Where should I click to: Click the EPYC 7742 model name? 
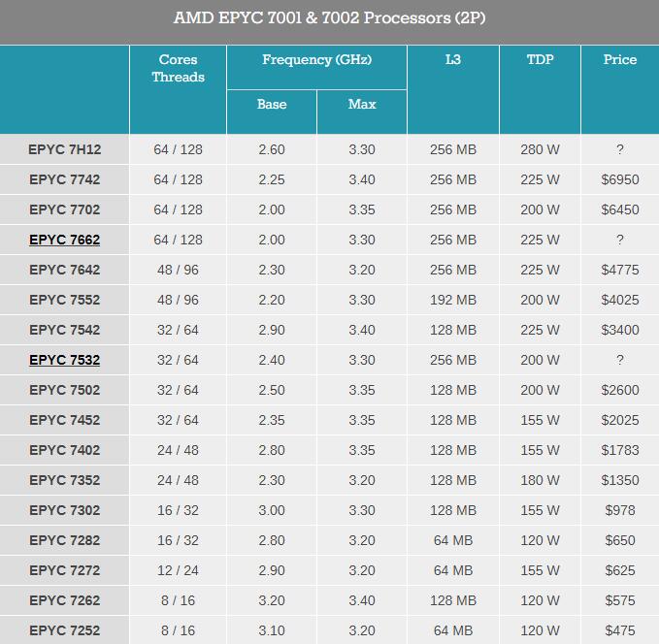point(64,179)
